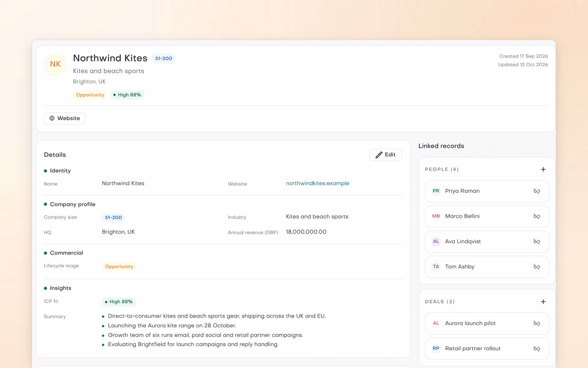
Task: Click the Kites and beach sports Industry value
Action: pos(317,217)
